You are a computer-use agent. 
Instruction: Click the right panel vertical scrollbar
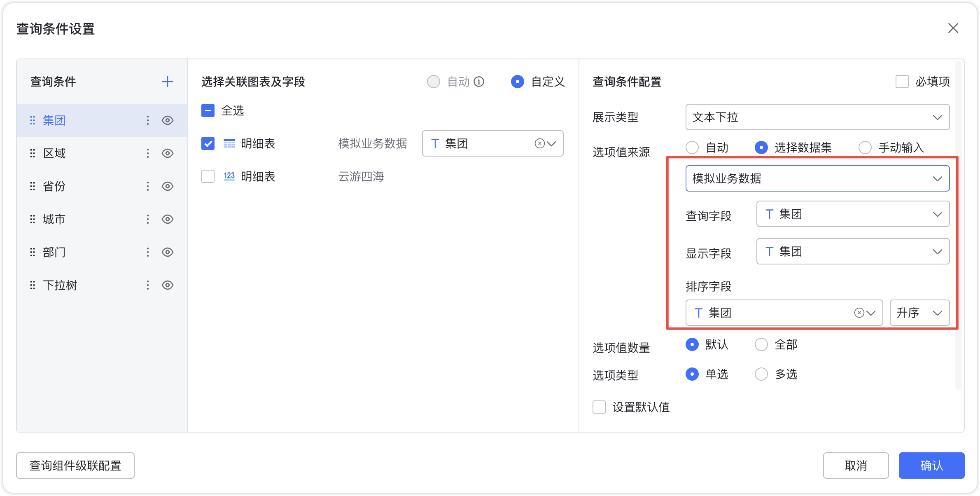click(x=958, y=225)
